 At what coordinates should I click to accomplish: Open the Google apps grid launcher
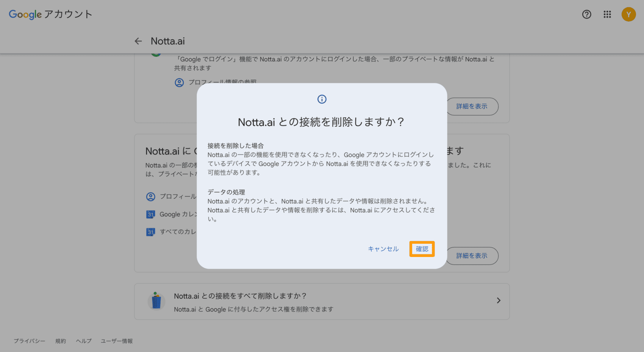[x=607, y=14]
